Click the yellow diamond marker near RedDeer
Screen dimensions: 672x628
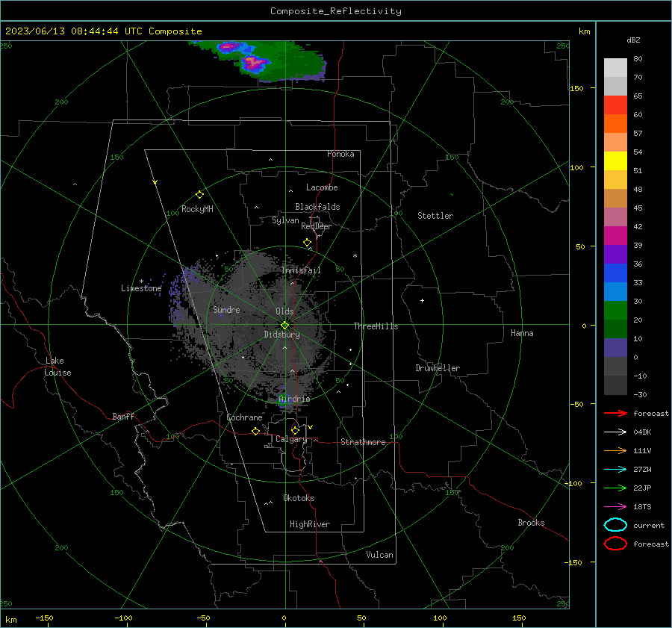(x=307, y=243)
